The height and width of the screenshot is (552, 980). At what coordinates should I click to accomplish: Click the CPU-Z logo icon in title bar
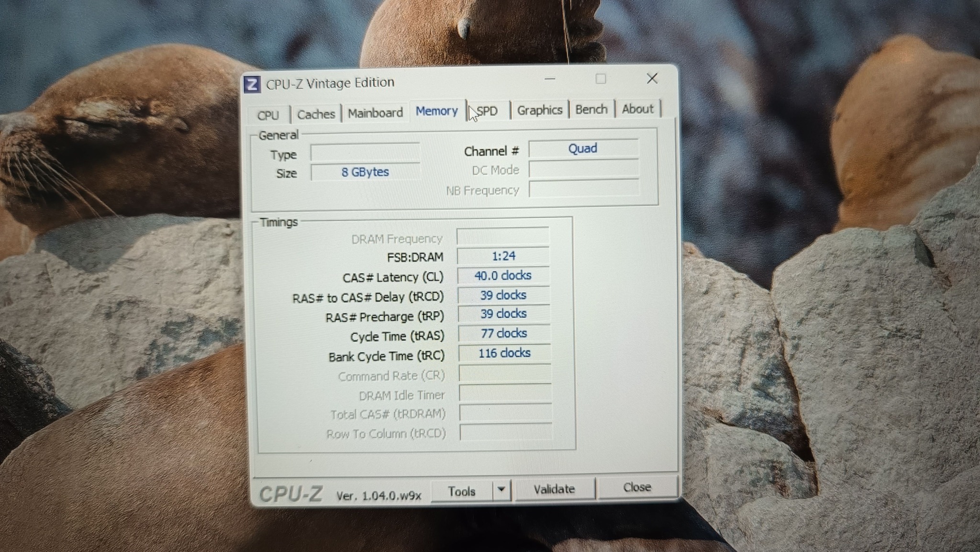[x=252, y=85]
